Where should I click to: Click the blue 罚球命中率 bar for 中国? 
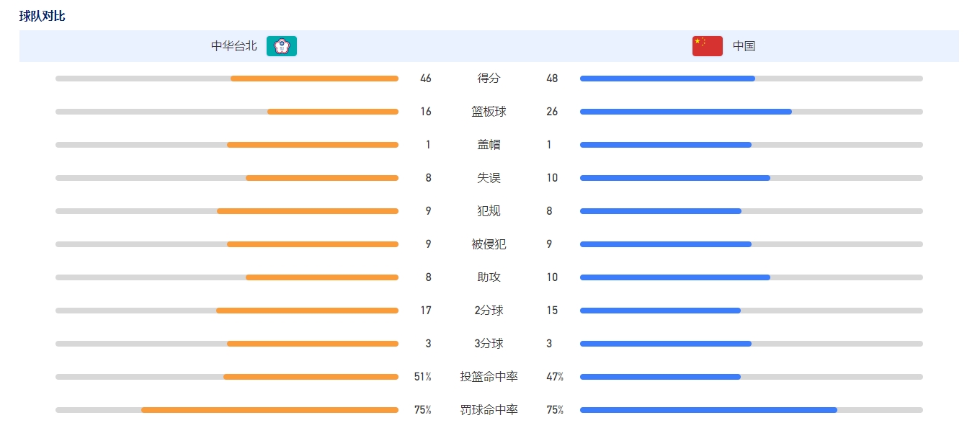click(708, 410)
